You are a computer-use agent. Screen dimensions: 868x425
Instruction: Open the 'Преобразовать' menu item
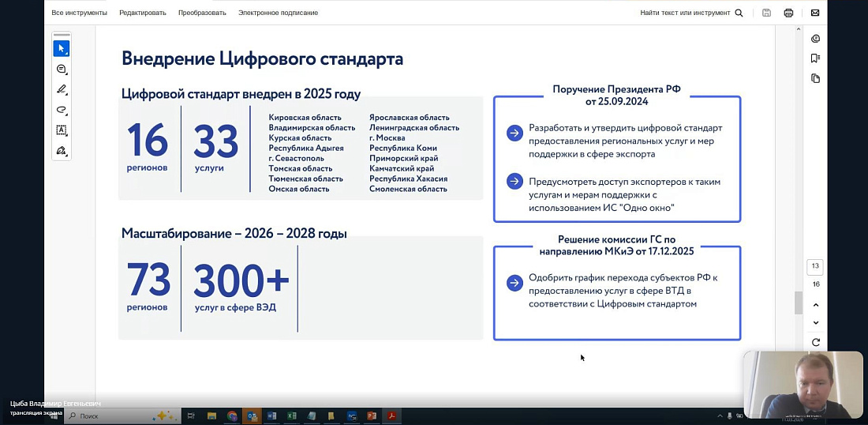(x=202, y=13)
